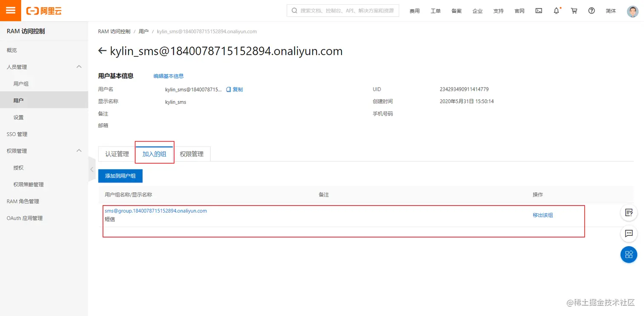Image resolution: width=644 pixels, height=316 pixels.
Task: Click the 短信 group display name
Action: [110, 219]
